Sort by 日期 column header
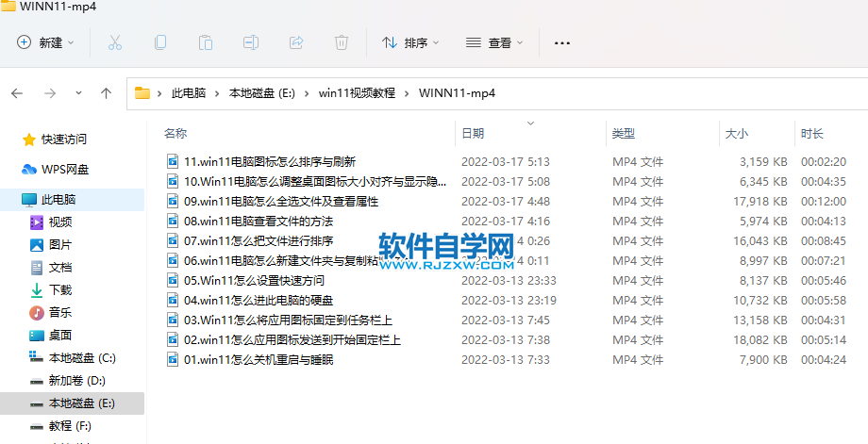This screenshot has width=868, height=444. [473, 133]
